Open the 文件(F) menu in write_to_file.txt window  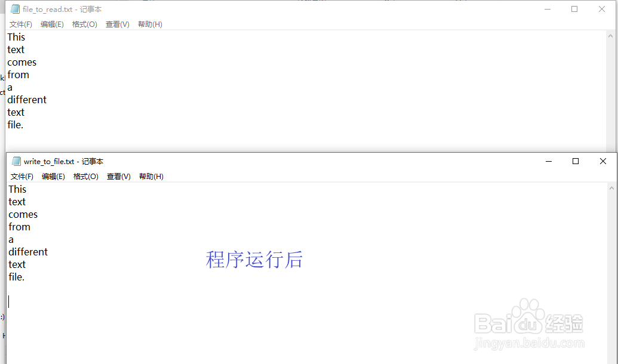click(x=21, y=176)
